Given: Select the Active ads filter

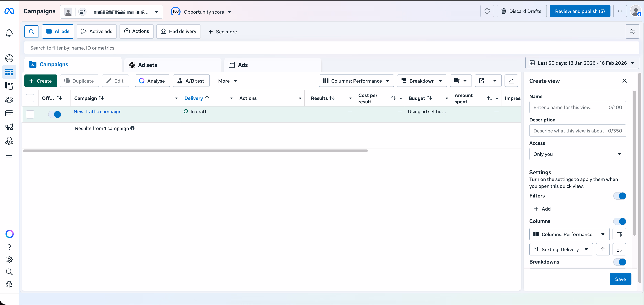Looking at the screenshot, I should (96, 31).
